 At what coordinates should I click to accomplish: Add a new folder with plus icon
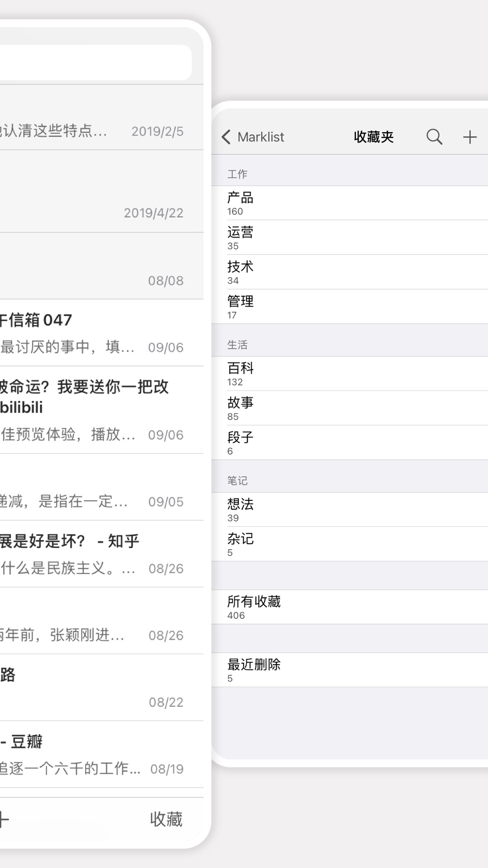[470, 137]
